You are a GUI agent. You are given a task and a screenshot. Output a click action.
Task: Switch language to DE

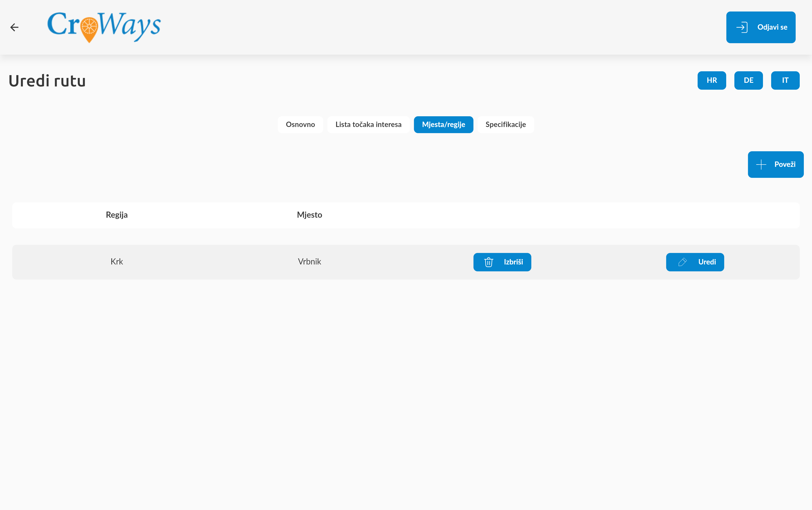click(x=748, y=80)
